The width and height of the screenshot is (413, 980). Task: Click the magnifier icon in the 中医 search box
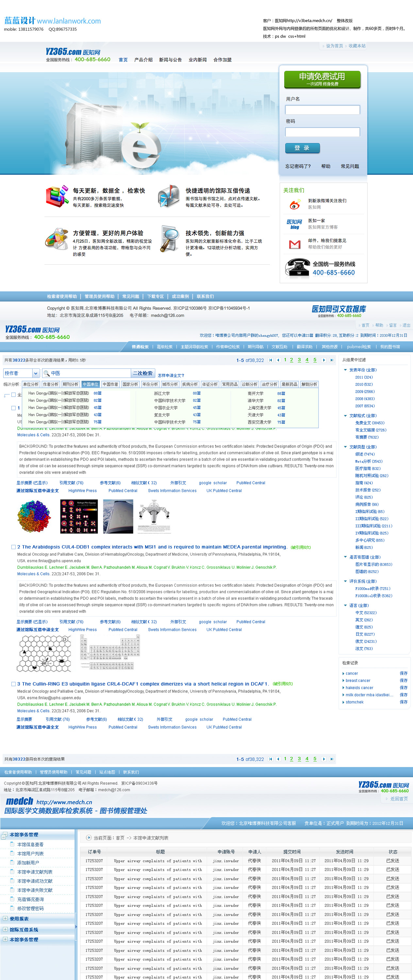point(46,373)
